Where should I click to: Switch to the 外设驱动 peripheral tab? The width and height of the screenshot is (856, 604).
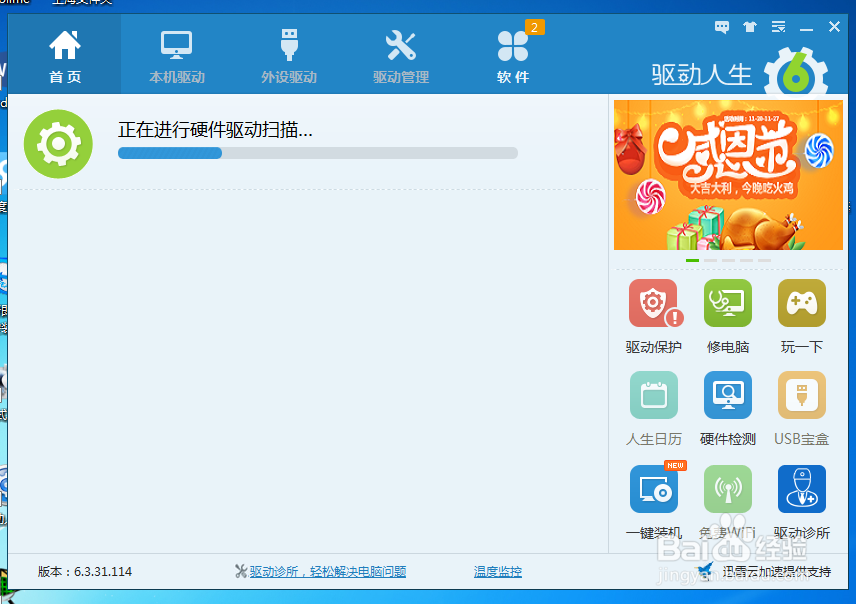[x=289, y=55]
